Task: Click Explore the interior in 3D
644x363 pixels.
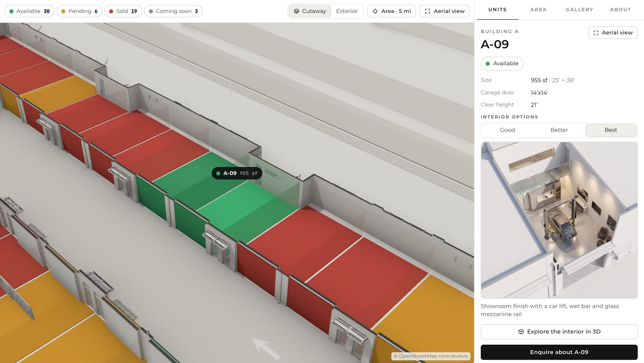Action: 559,332
